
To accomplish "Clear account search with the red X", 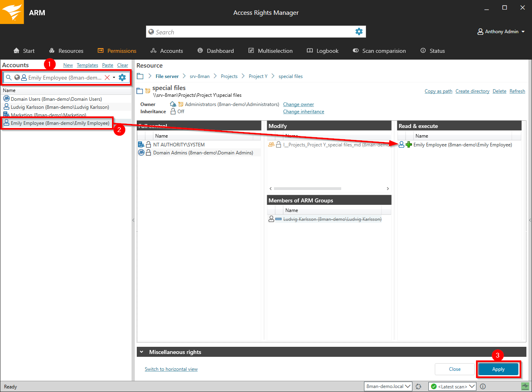I will click(x=107, y=78).
